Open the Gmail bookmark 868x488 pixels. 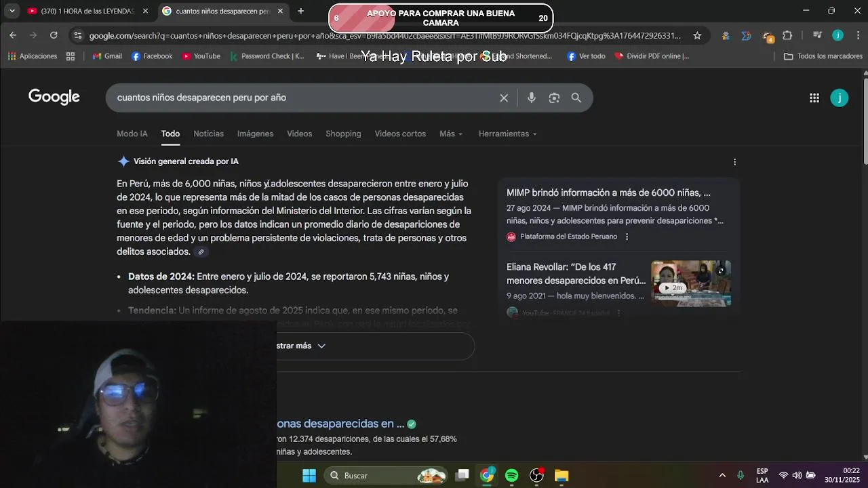107,56
